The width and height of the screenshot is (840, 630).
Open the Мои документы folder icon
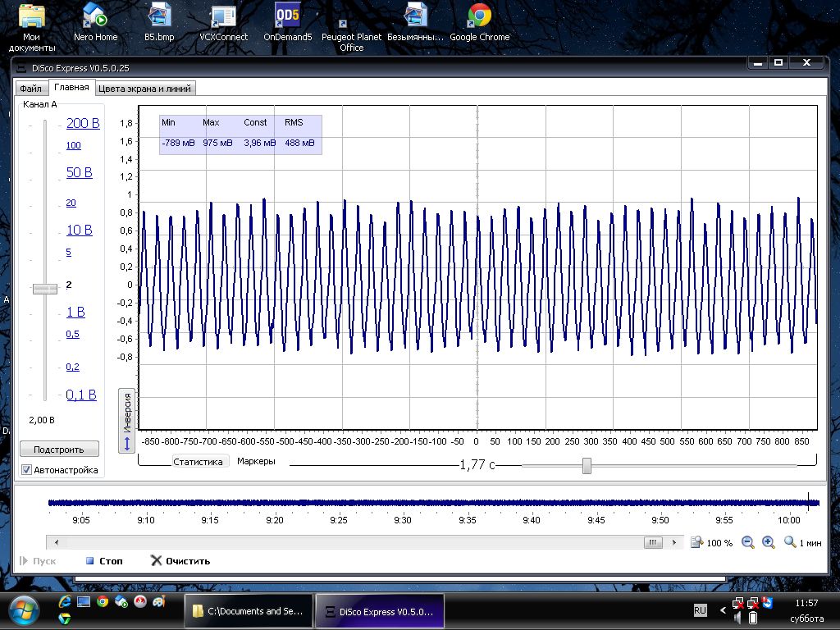(32, 28)
